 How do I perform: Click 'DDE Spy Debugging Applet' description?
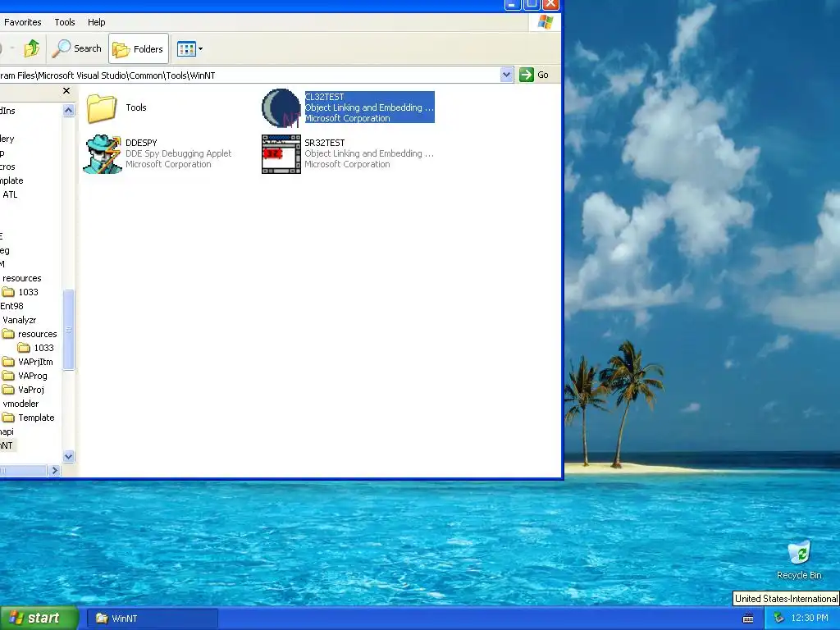click(x=178, y=153)
